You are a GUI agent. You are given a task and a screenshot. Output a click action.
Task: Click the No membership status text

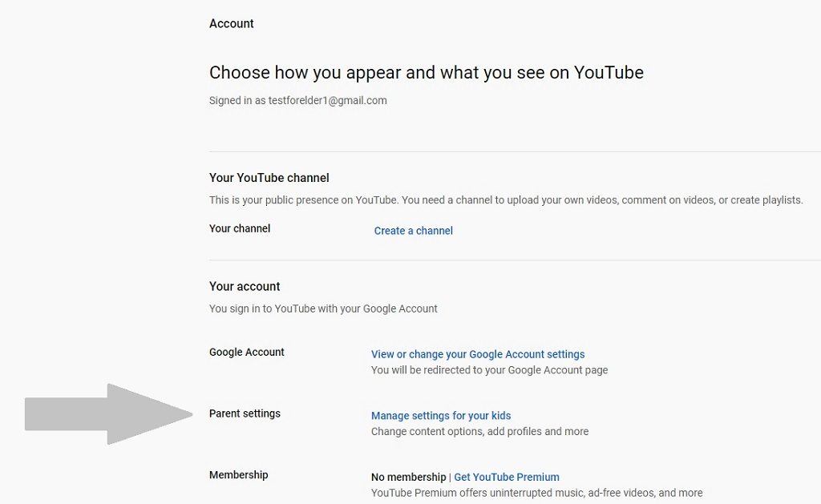point(408,477)
